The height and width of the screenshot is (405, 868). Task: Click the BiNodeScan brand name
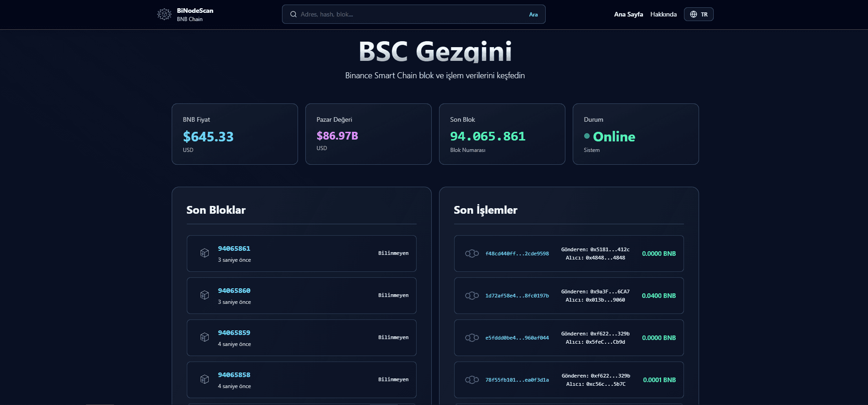(x=195, y=11)
